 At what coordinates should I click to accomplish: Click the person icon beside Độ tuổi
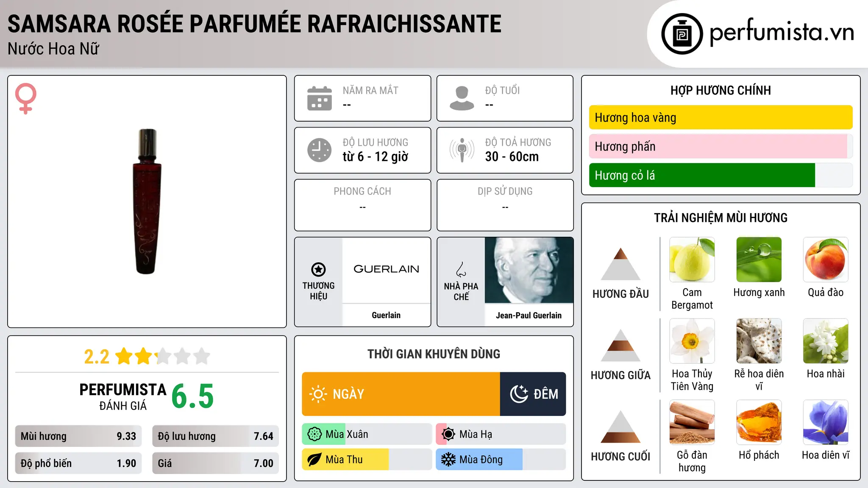point(462,98)
